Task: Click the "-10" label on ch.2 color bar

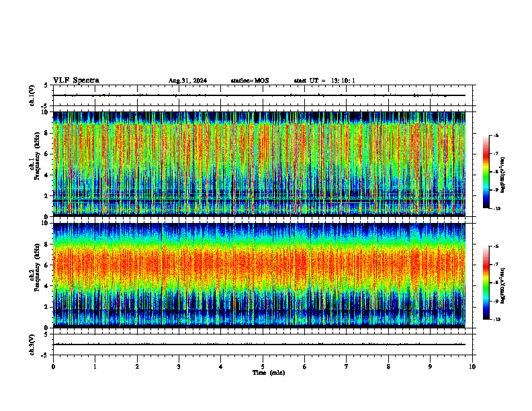Action: coord(496,320)
